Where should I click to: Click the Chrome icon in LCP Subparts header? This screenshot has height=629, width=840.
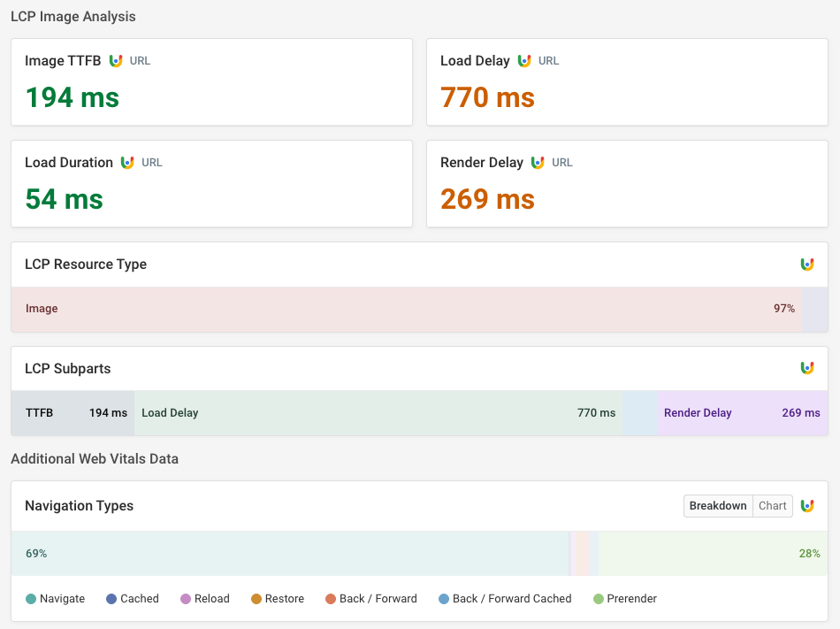(807, 368)
